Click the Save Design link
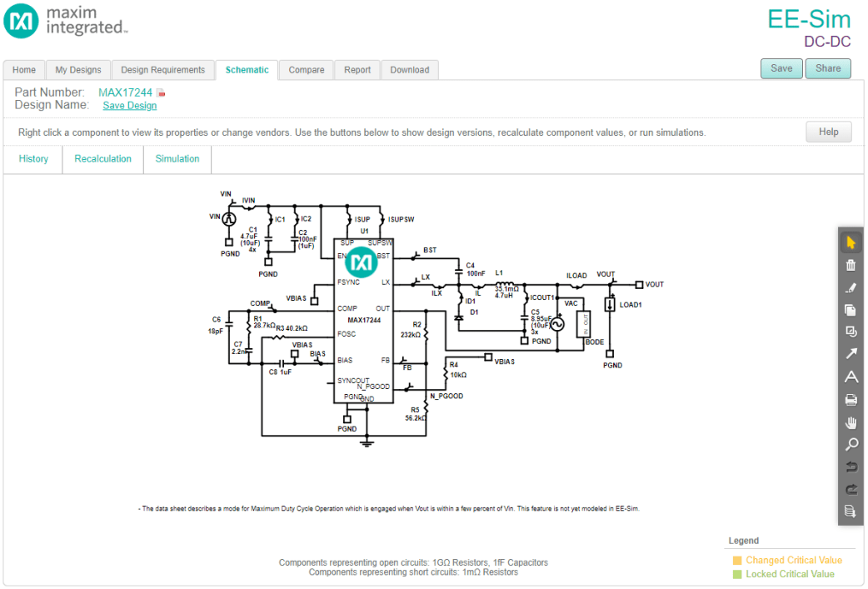Screen dimensions: 868x589 (130, 105)
